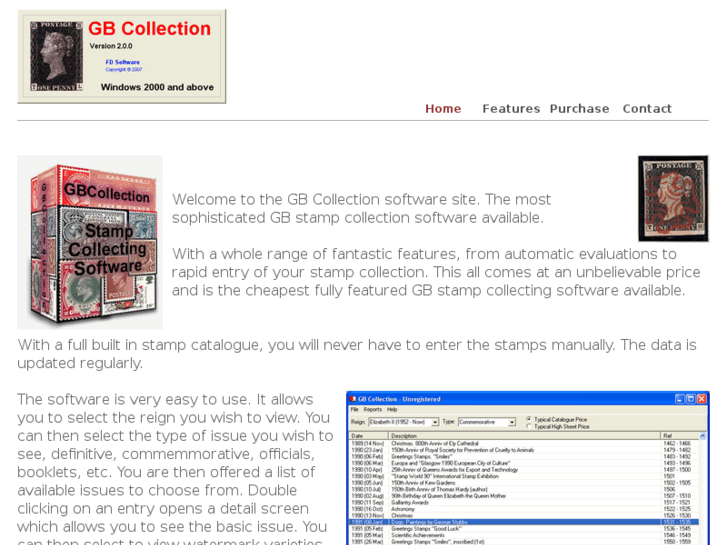The image size is (727, 545).
Task: Select the Typical Catalogue Price radio button
Action: pyautogui.click(x=529, y=419)
